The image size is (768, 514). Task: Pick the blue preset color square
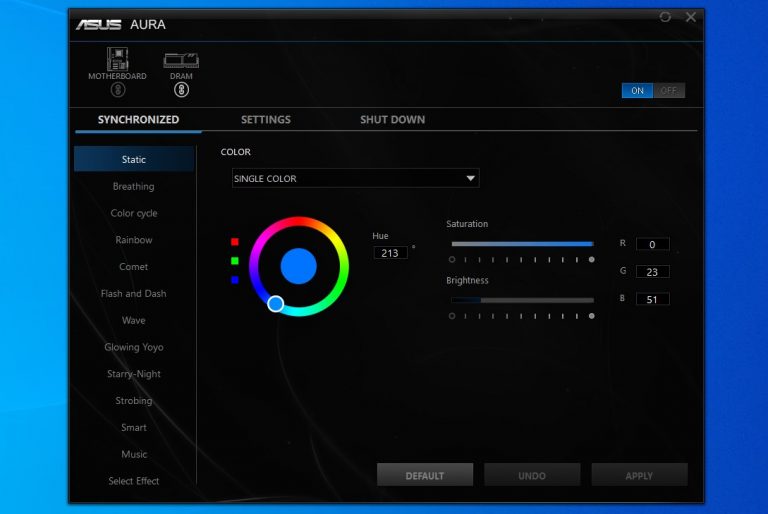click(235, 280)
